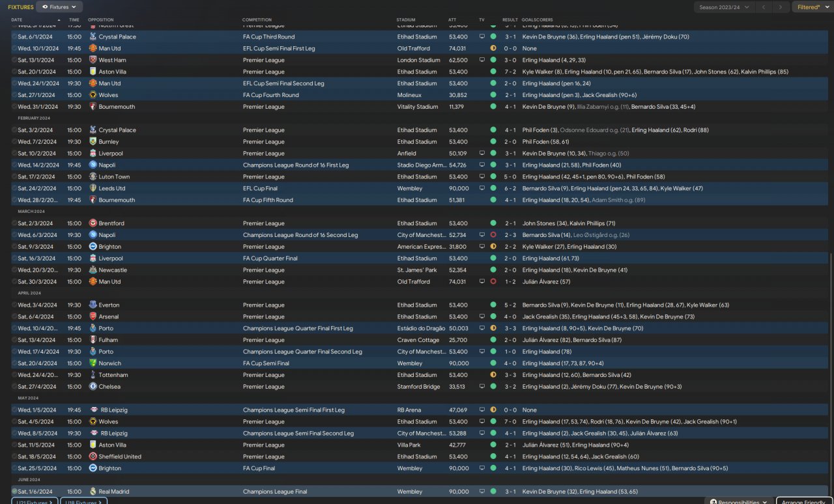Click the Newcastle club badge
Image resolution: width=834 pixels, height=504 pixels.
(93, 270)
